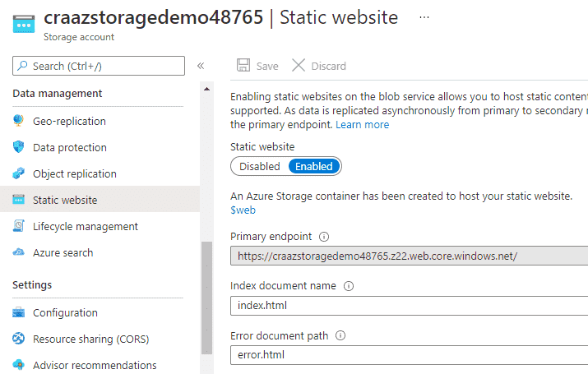Image resolution: width=588 pixels, height=374 pixels.
Task: Click the Geo-replication globe icon
Action: click(x=18, y=121)
